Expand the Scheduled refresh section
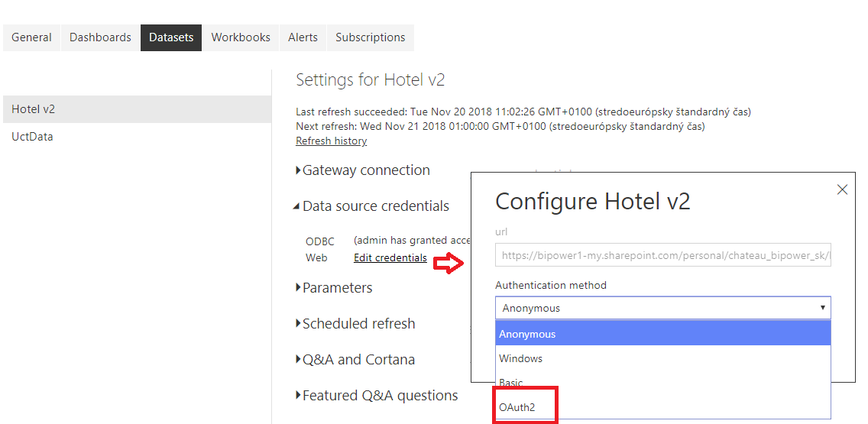Viewport: 868px width, 424px height. [355, 323]
